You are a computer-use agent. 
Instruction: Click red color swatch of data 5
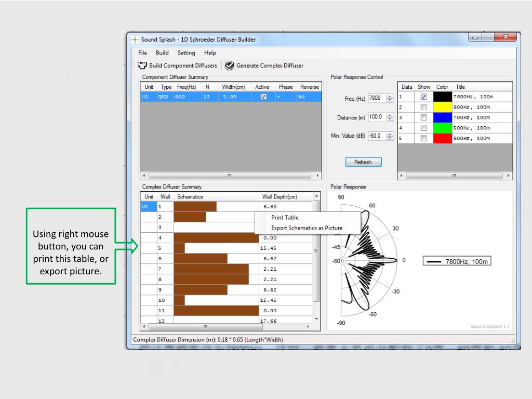(443, 138)
